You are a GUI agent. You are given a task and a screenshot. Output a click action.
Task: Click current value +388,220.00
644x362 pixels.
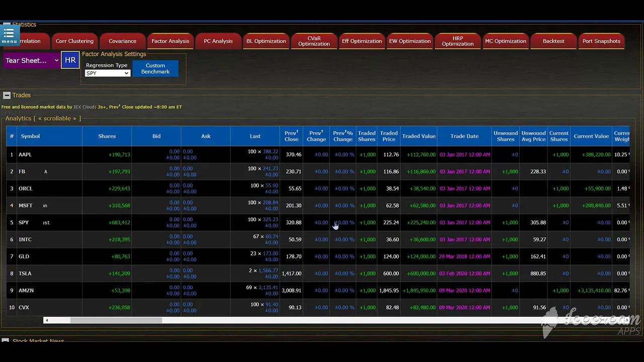(x=596, y=154)
